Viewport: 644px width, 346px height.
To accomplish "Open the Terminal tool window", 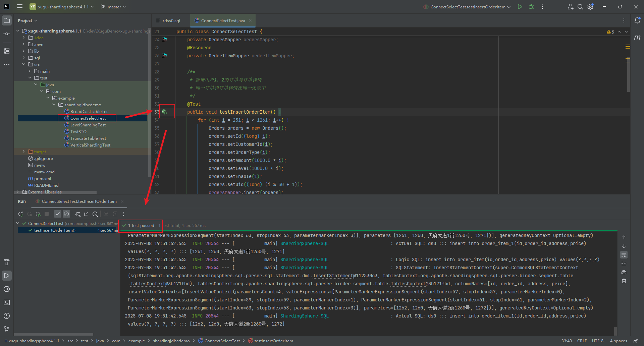I will click(7, 302).
